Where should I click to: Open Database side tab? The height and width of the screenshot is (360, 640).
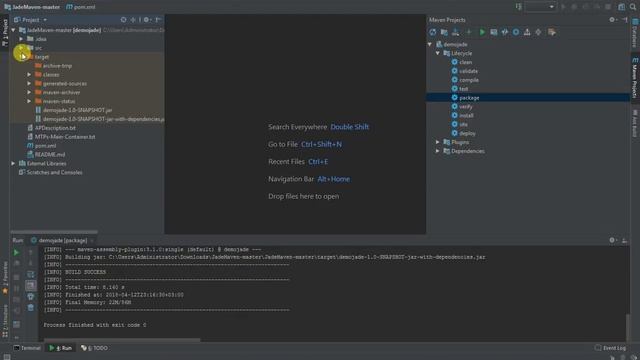[635, 33]
